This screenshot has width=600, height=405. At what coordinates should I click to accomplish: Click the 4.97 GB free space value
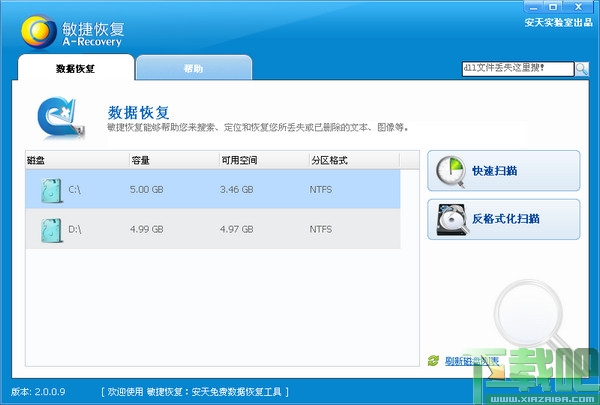point(236,229)
